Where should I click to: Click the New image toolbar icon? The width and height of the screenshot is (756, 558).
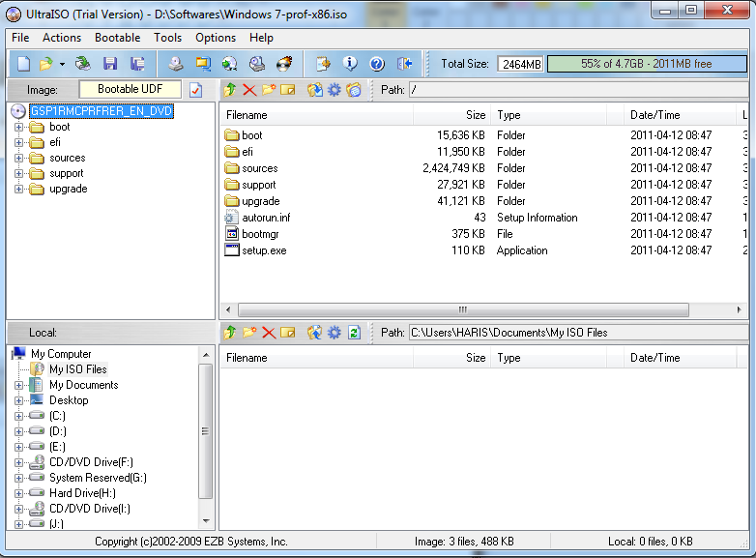tap(23, 63)
